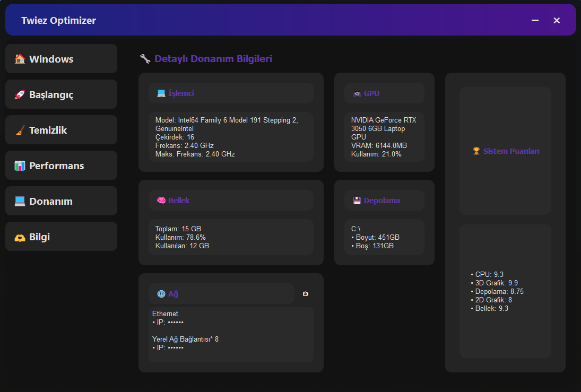Viewport: 581px width, 392px height.
Task: Open the Temizlik section
Action: [61, 129]
